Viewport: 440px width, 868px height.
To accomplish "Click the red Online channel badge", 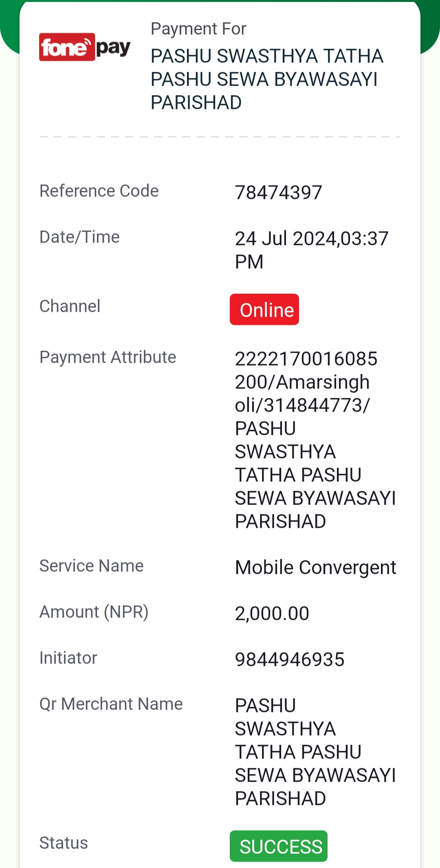I will click(264, 309).
